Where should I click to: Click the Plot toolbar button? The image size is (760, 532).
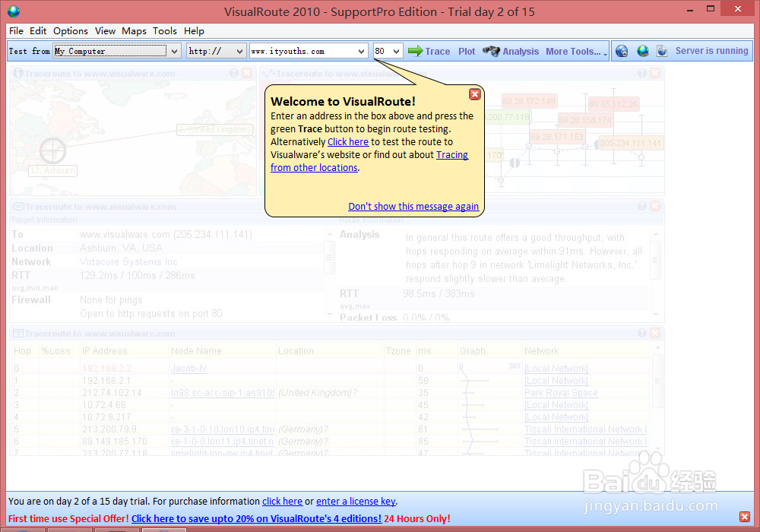coord(467,52)
